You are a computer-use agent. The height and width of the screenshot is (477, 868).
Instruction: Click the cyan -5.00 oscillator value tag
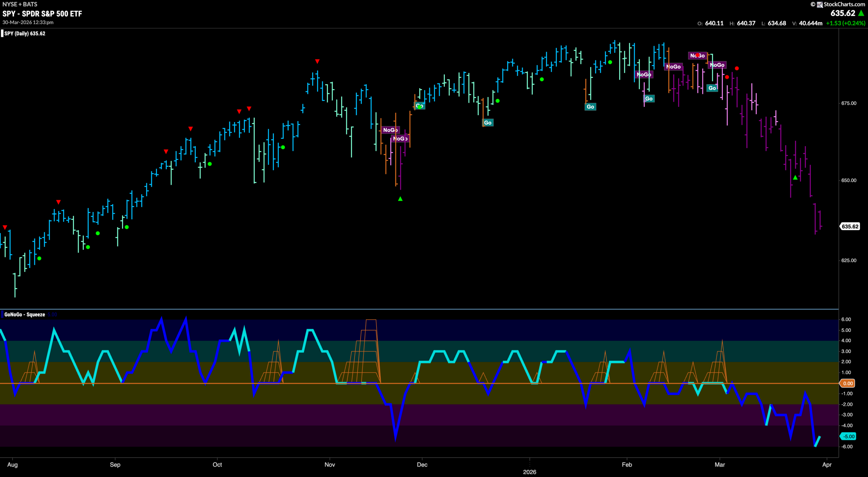848,436
